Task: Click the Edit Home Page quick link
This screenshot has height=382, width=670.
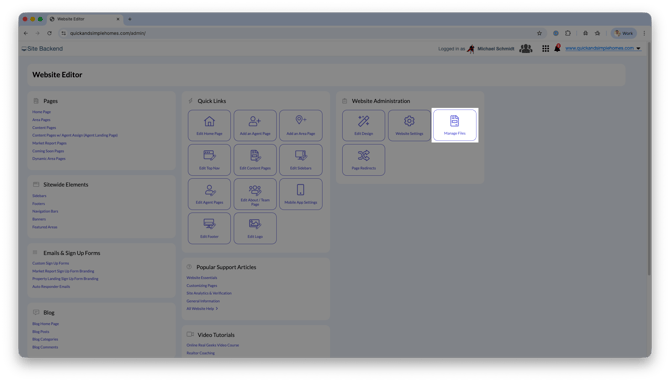Action: [x=209, y=125]
